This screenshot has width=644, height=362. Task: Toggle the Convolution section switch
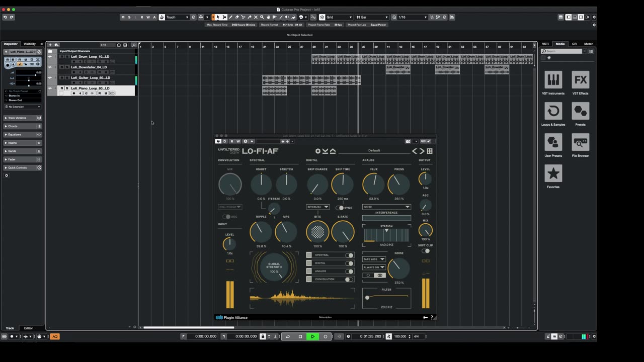349,279
